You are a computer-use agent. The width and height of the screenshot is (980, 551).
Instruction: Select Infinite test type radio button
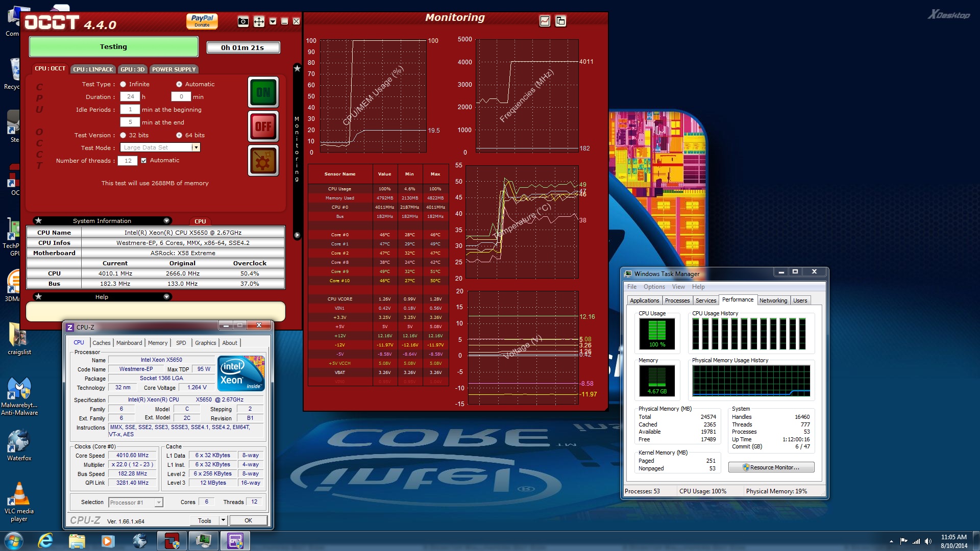(x=123, y=84)
